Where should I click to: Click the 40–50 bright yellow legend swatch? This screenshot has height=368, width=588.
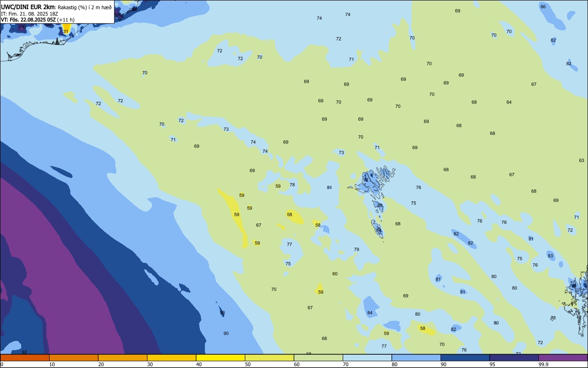pyautogui.click(x=220, y=357)
